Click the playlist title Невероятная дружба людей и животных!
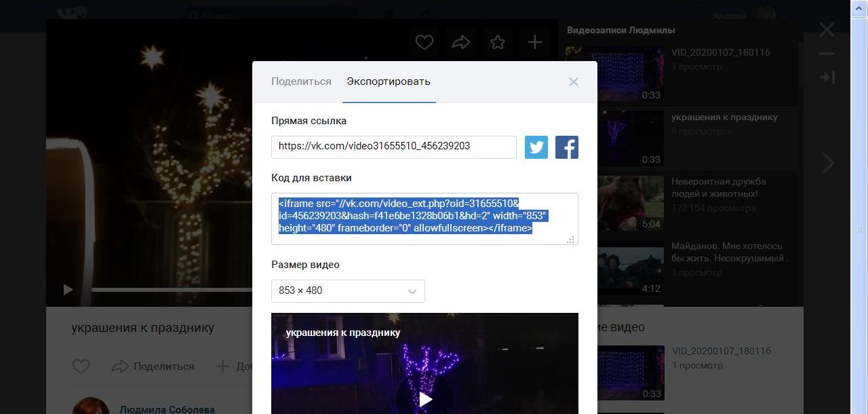 [x=719, y=187]
